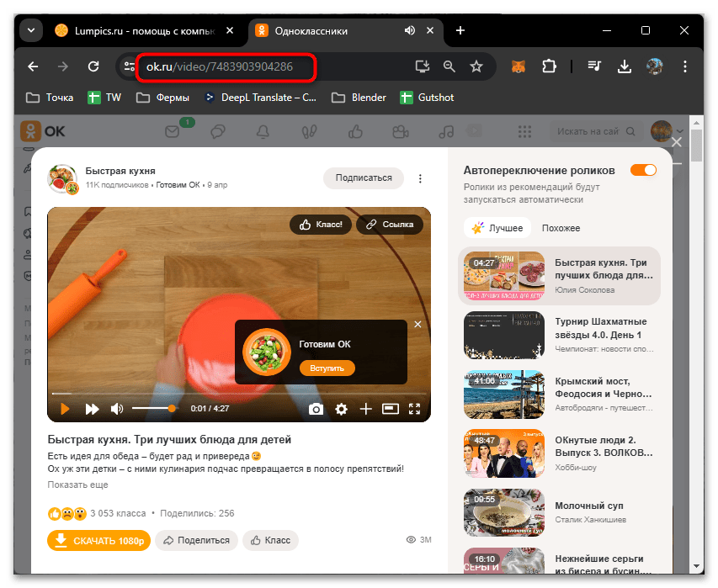Activate picture-in-picture mini player
Viewport: 718px width, 588px height.
tap(390, 409)
